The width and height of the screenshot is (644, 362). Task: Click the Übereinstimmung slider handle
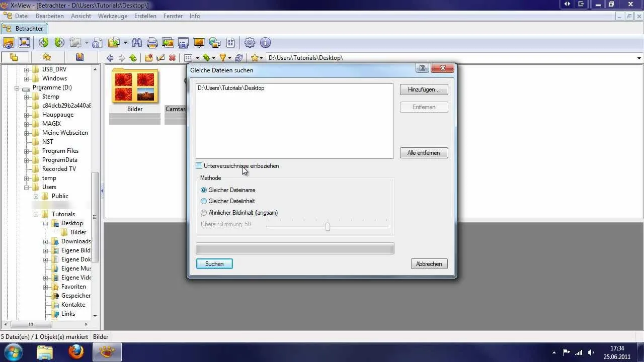tap(328, 227)
